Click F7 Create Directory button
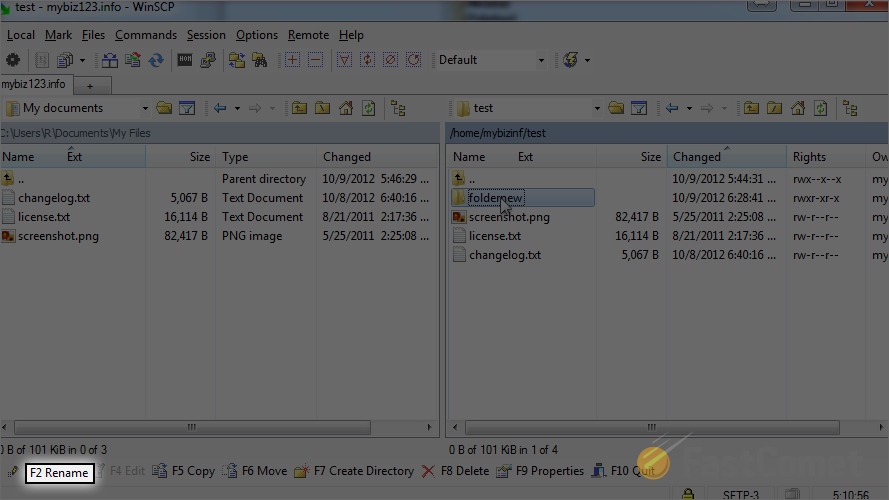Viewport: 889px width, 500px height. pos(354,471)
